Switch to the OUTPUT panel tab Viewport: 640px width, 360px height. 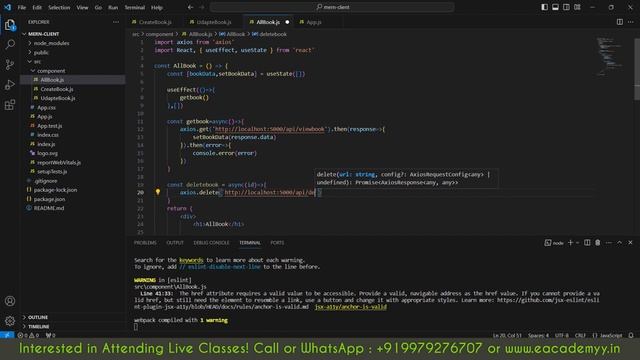tap(175, 242)
